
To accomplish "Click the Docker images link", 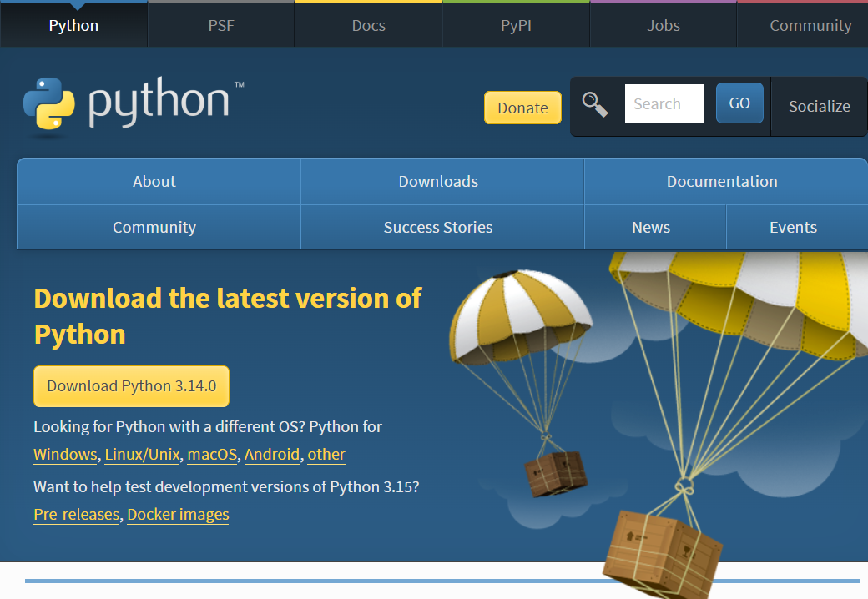I will click(x=178, y=515).
